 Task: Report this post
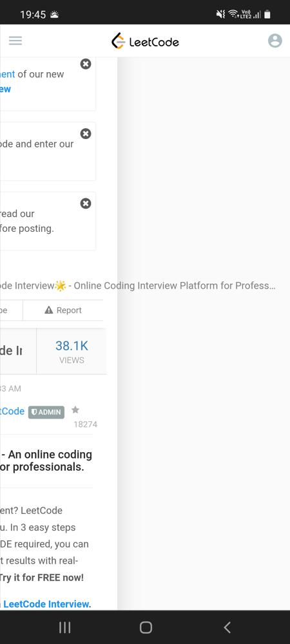(x=63, y=310)
